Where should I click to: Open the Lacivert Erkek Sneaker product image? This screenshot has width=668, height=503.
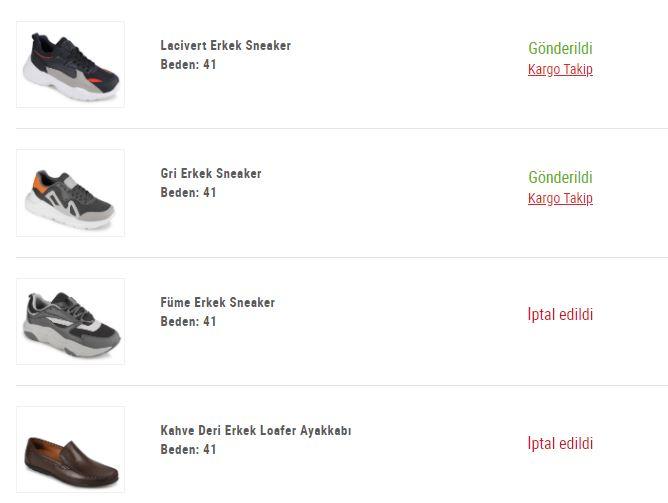coord(70,65)
